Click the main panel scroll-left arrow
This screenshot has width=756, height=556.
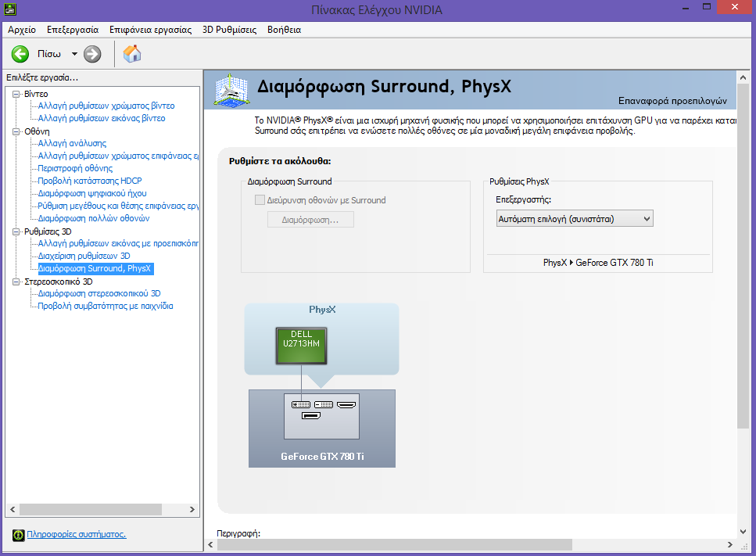210,545
